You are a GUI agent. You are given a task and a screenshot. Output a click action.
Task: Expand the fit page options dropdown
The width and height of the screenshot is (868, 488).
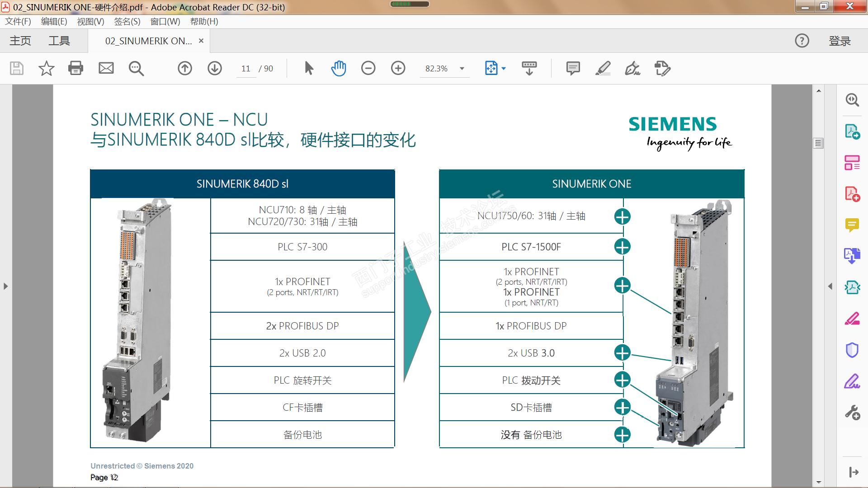point(504,69)
